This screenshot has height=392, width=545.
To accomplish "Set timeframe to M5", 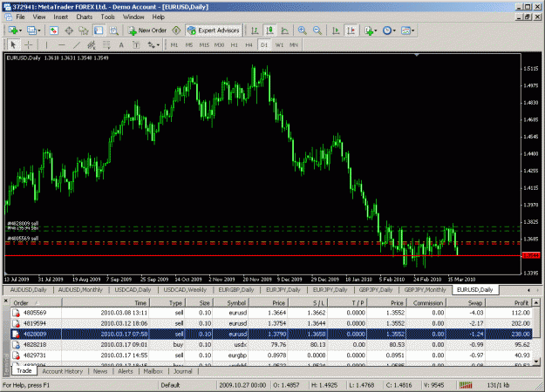I will 188,44.
